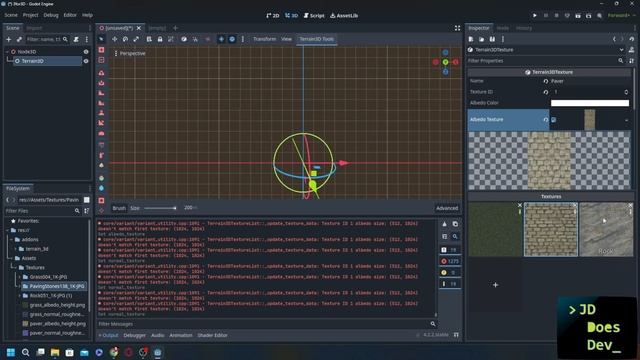The image size is (640, 360).
Task: Activate the Scale mode tool
Action: [136, 39]
